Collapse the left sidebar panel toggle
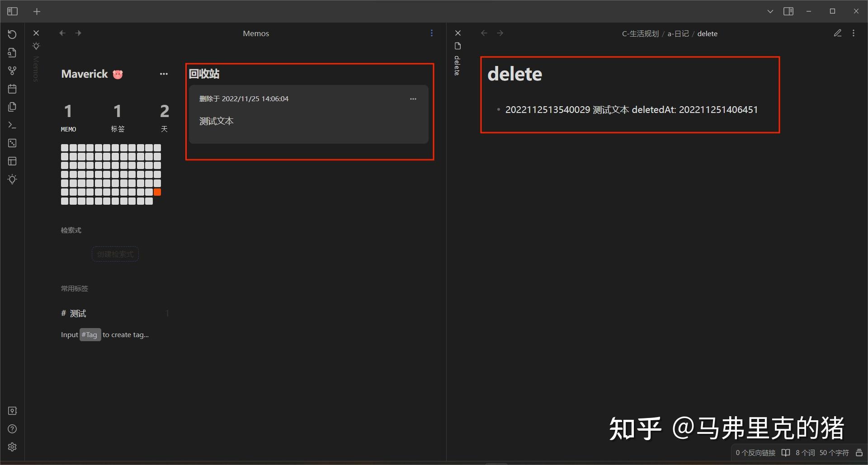Screen dimensions: 868x465 [x=12, y=11]
